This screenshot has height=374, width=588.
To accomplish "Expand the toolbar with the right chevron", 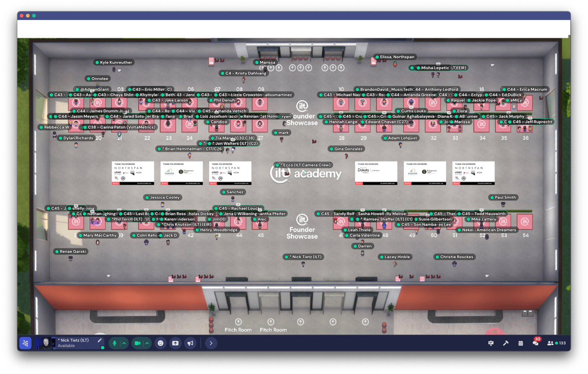I will [x=211, y=343].
